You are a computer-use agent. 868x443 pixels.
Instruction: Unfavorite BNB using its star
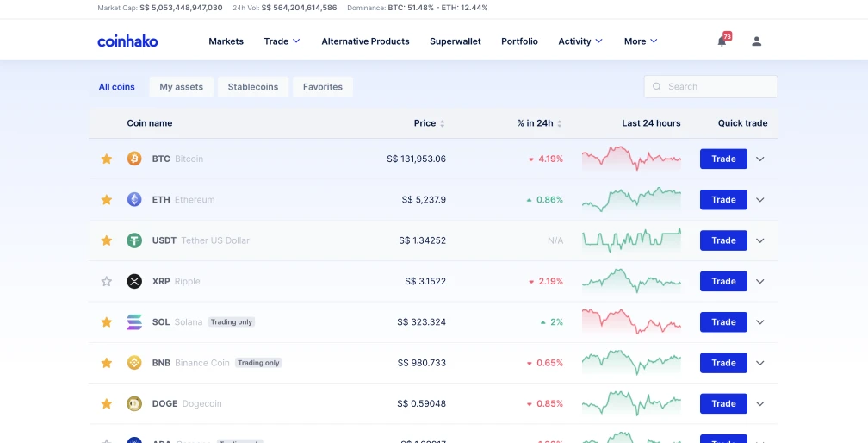[106, 363]
